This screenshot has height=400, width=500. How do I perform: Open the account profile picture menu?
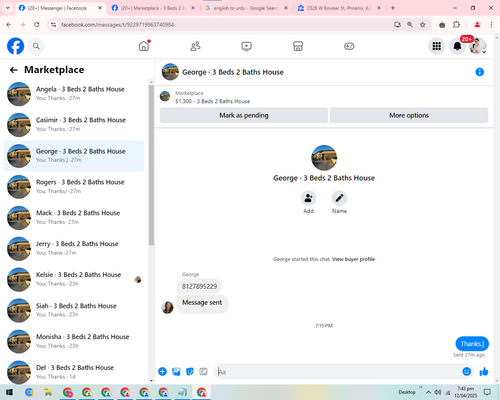(x=478, y=46)
